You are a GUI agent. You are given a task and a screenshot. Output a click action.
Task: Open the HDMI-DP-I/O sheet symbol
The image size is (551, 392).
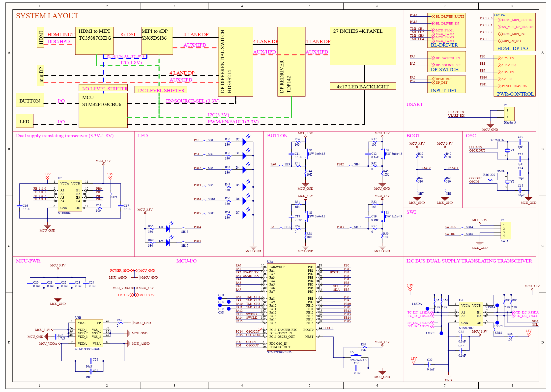514,32
